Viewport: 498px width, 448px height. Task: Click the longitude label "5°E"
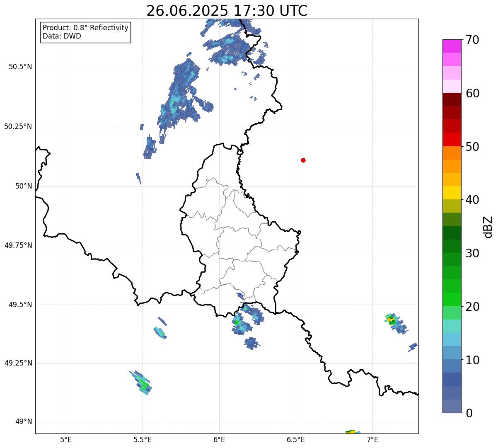pyautogui.click(x=66, y=440)
